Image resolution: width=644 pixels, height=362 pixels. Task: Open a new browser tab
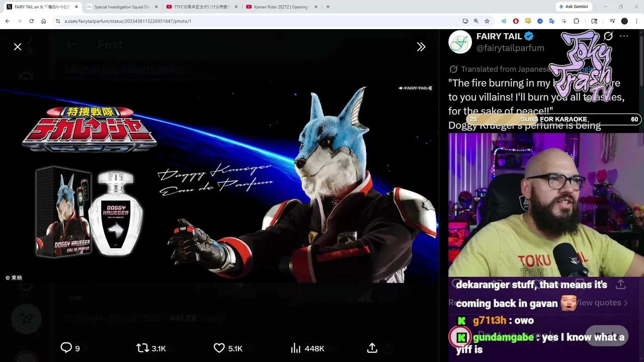tap(328, 7)
